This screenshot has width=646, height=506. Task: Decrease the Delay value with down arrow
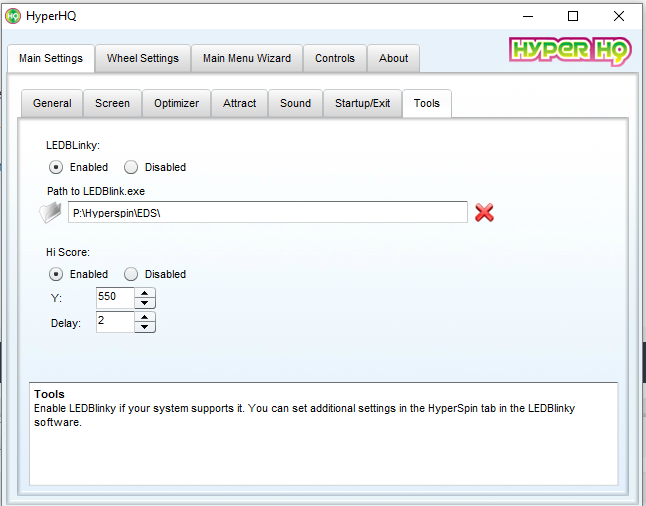[145, 327]
